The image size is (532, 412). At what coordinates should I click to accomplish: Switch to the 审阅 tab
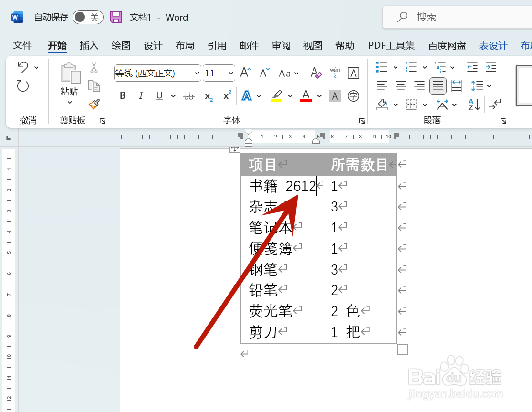pyautogui.click(x=281, y=45)
